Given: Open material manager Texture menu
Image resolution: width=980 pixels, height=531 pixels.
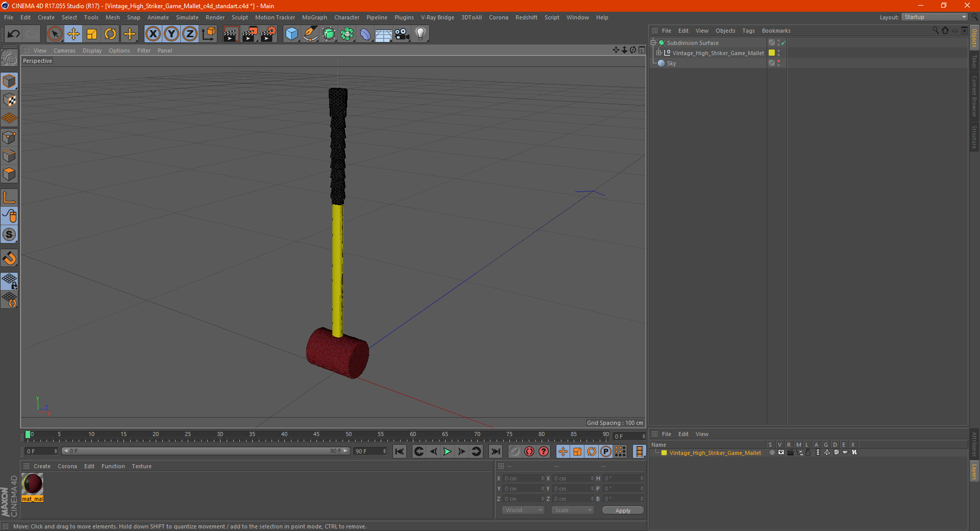Looking at the screenshot, I should coord(141,466).
